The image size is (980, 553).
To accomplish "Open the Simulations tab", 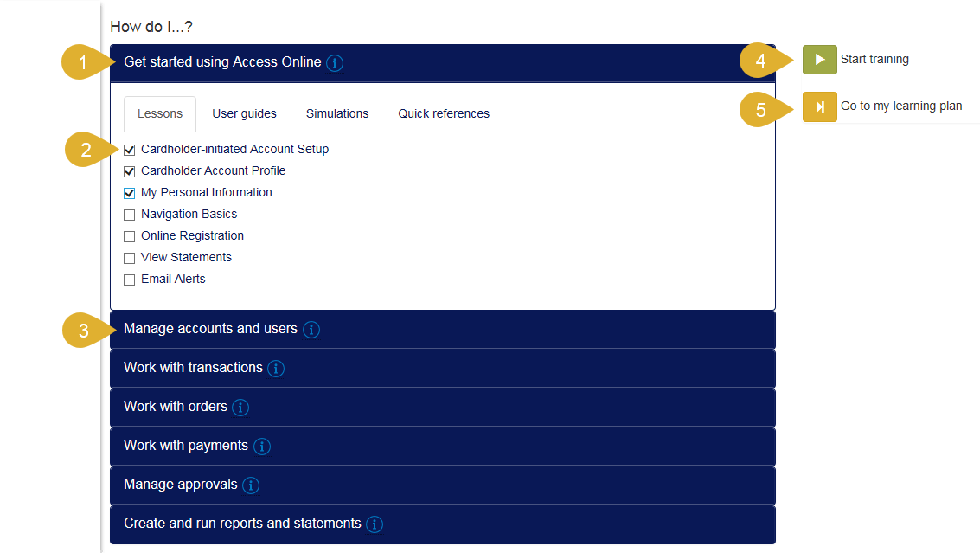I will [336, 113].
